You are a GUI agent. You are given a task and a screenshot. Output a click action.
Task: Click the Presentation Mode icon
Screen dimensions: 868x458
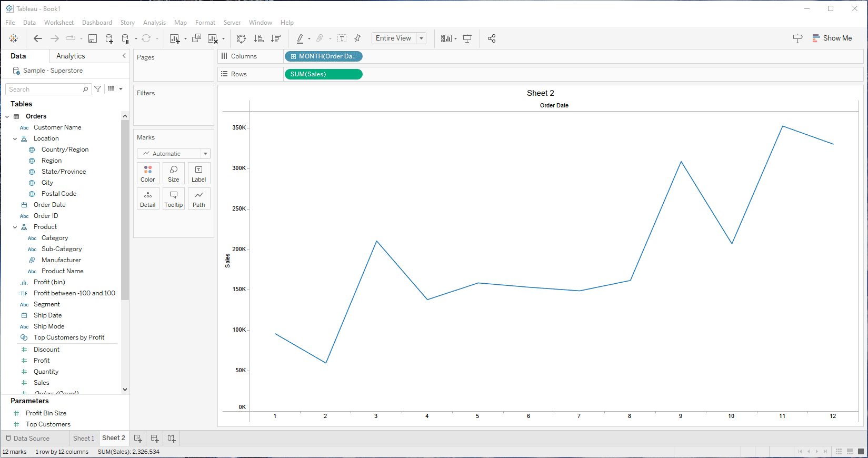467,38
